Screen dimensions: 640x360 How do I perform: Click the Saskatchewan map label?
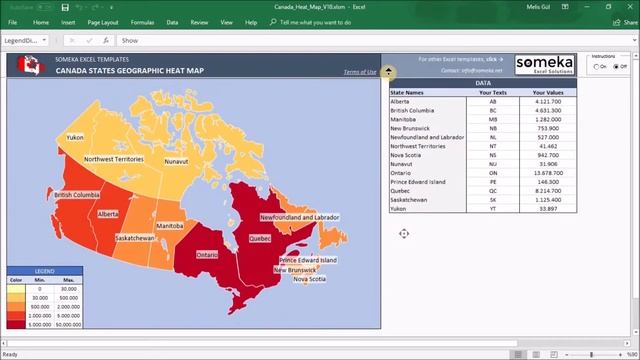[135, 238]
